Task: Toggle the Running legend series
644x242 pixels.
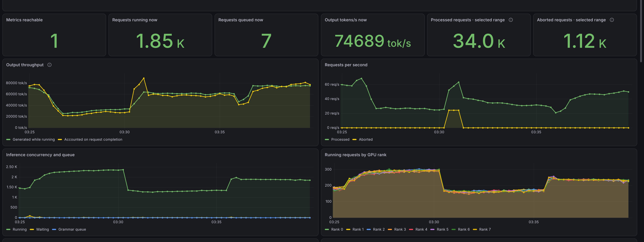Action: tap(19, 229)
